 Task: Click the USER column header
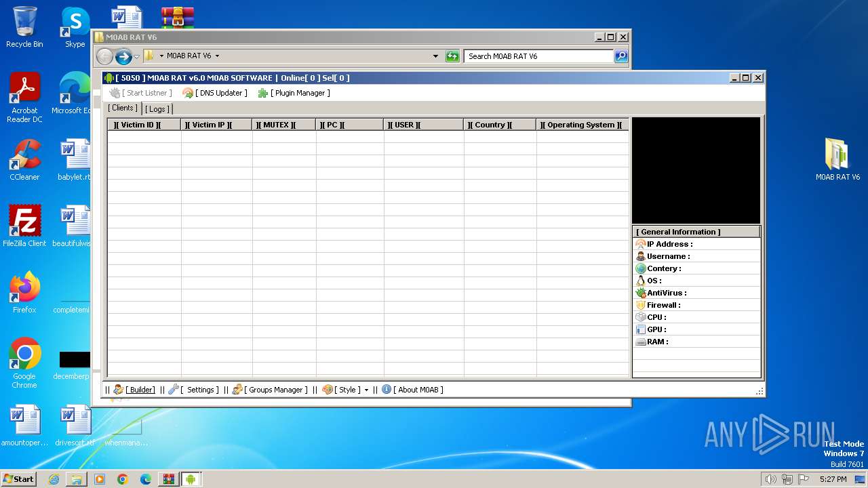(x=424, y=125)
